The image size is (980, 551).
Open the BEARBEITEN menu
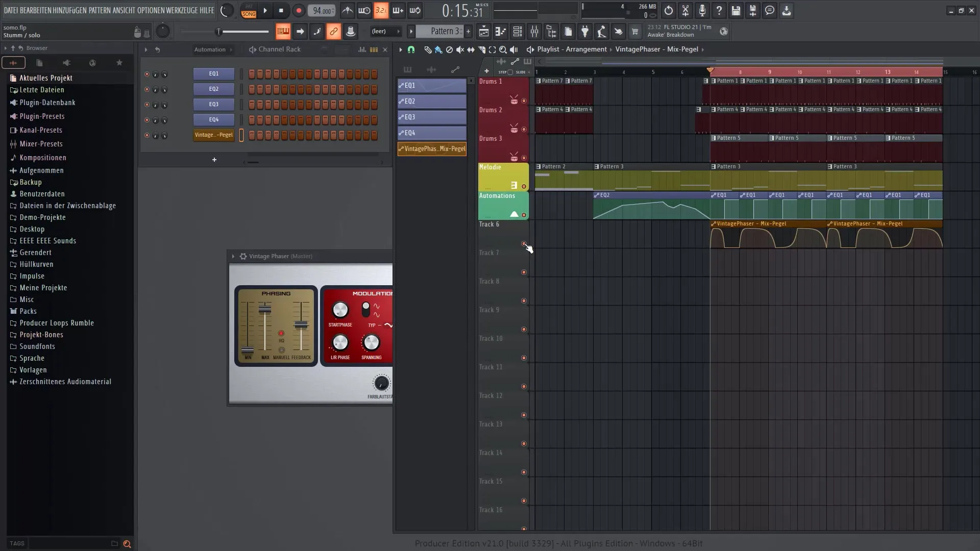(x=35, y=10)
